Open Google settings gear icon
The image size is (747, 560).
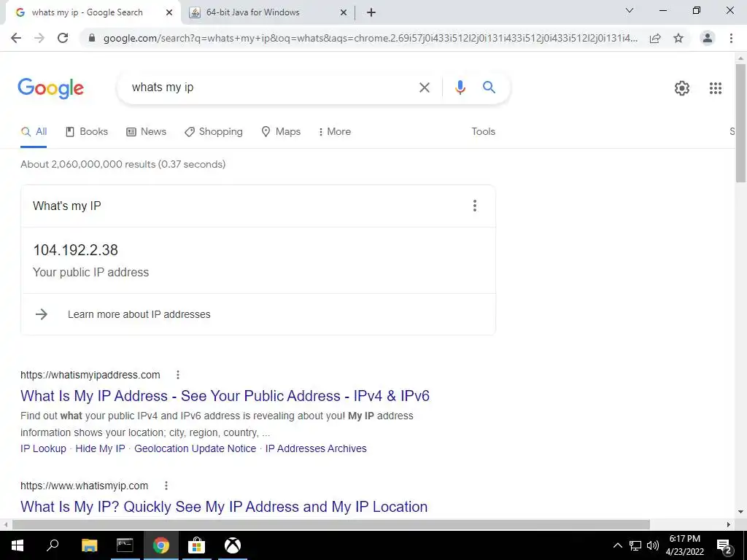click(682, 88)
